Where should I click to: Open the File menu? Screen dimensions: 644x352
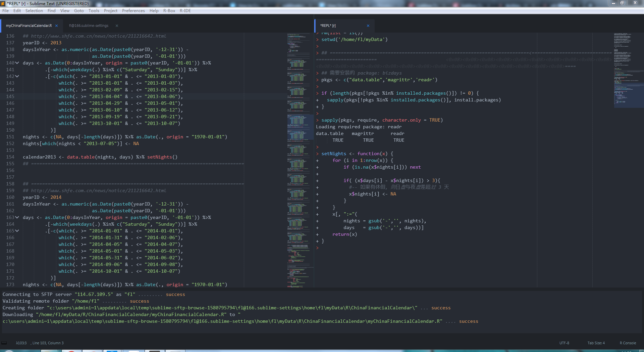coord(5,11)
